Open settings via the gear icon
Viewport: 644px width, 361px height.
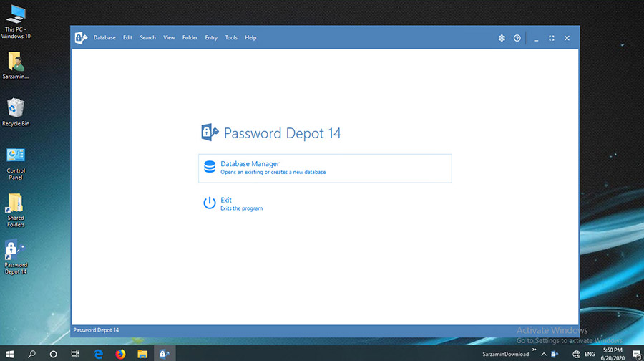click(x=502, y=38)
